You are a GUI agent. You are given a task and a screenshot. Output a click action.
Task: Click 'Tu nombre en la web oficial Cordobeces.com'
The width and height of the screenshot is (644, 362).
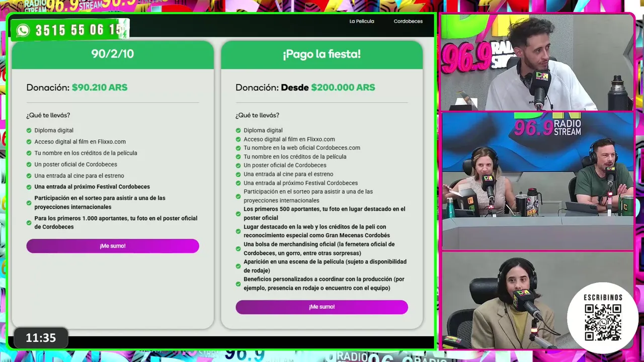point(302,148)
